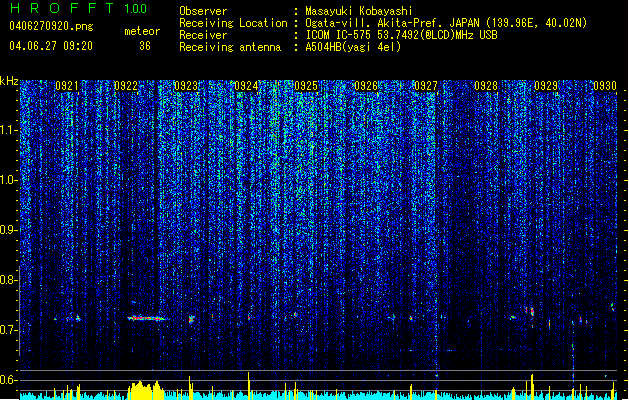Click the 0924 time marker
The height and width of the screenshot is (400, 629).
(x=246, y=86)
